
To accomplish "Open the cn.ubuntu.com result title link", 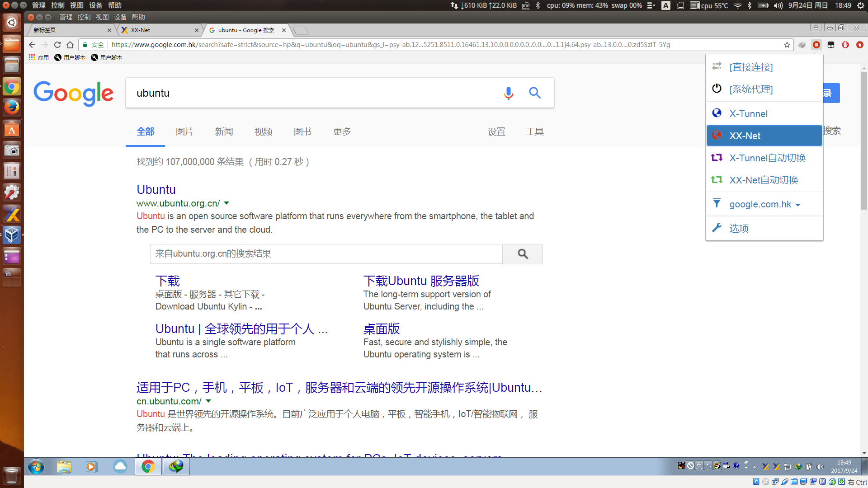I will pos(339,388).
